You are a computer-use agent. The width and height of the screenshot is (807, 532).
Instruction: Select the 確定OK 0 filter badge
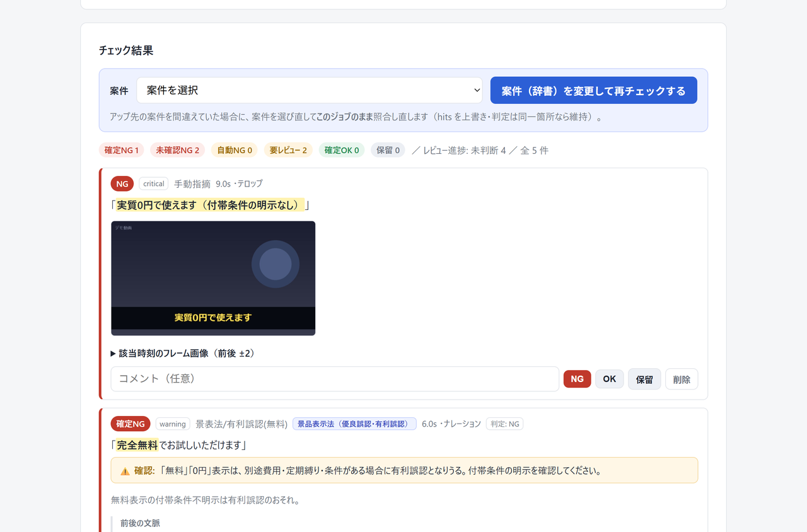[x=342, y=150]
